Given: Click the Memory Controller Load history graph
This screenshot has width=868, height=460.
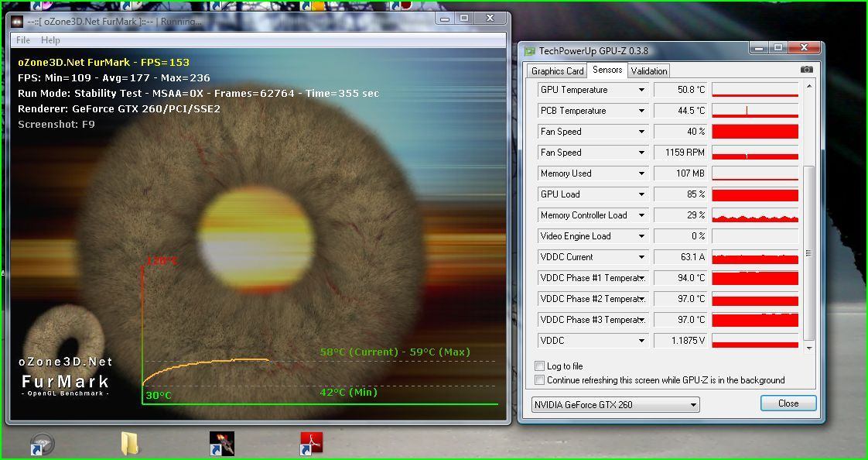Looking at the screenshot, I should click(755, 215).
